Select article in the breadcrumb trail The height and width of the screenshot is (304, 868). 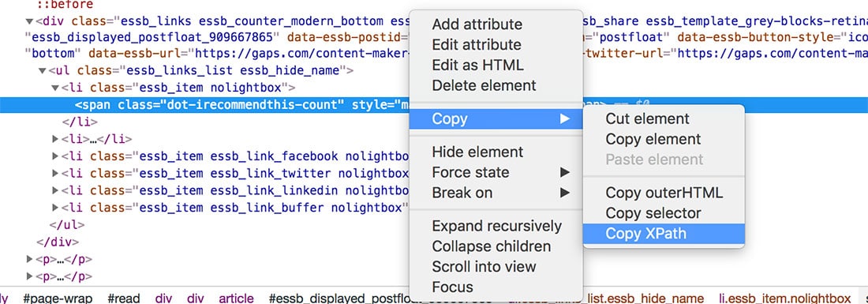(236, 298)
